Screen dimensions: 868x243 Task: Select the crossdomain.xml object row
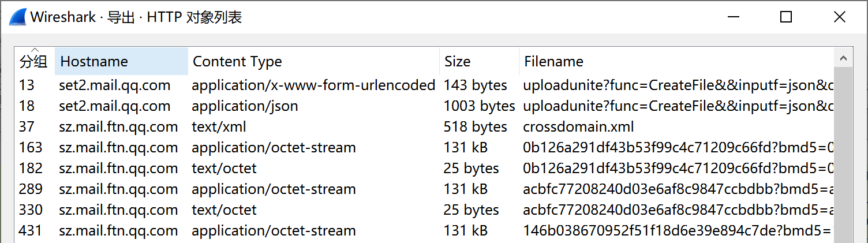pyautogui.click(x=578, y=127)
